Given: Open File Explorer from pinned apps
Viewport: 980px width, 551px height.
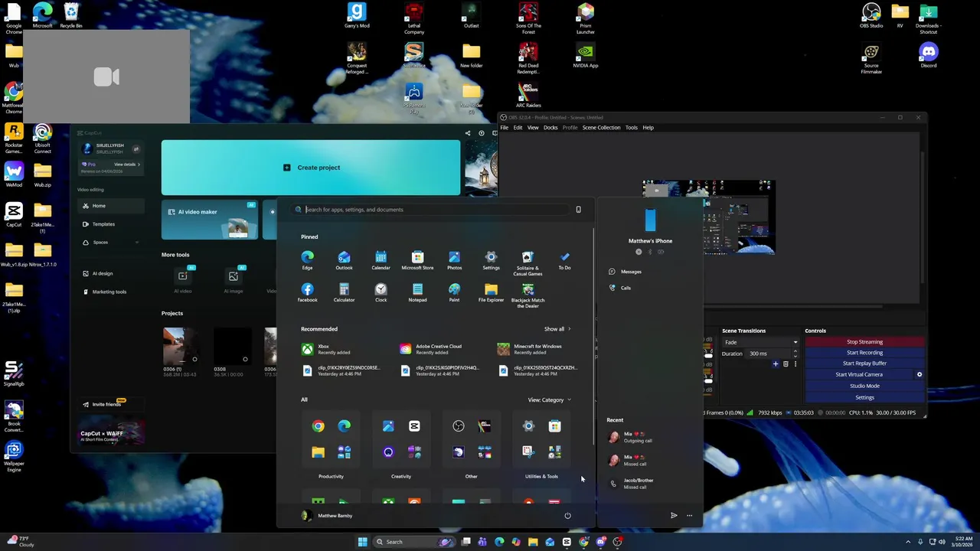Looking at the screenshot, I should click(491, 292).
